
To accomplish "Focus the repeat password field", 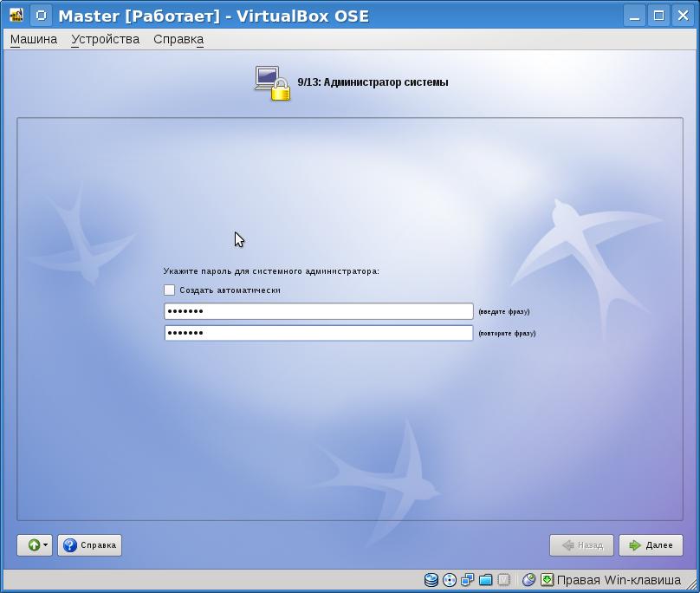I will pos(318,333).
